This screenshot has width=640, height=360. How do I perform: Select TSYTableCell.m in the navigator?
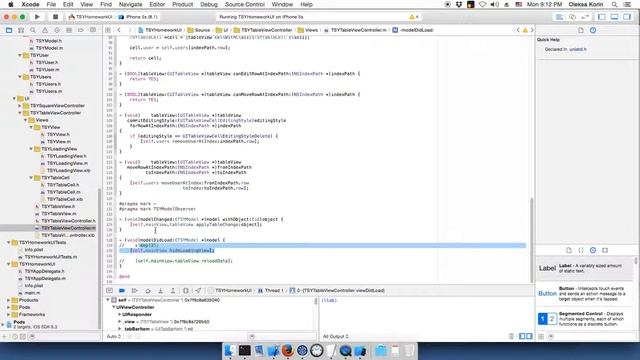63,192
